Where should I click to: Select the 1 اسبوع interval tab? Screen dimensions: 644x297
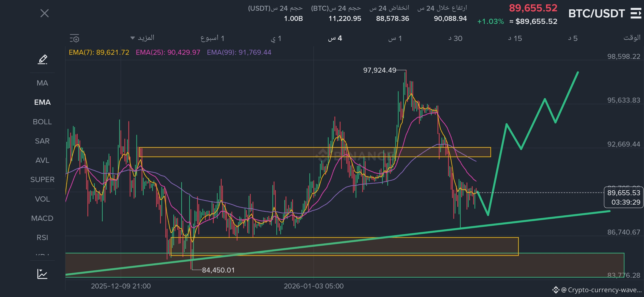[x=212, y=38]
